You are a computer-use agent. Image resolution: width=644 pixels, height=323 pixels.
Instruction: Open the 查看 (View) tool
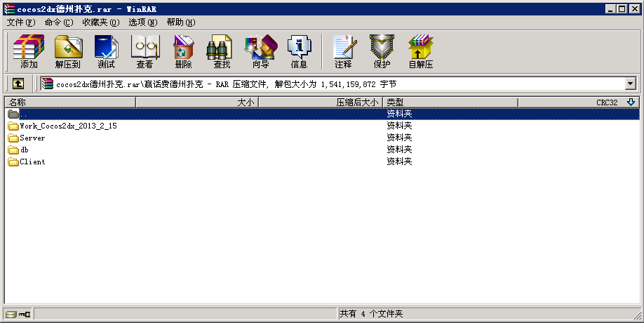click(x=145, y=51)
